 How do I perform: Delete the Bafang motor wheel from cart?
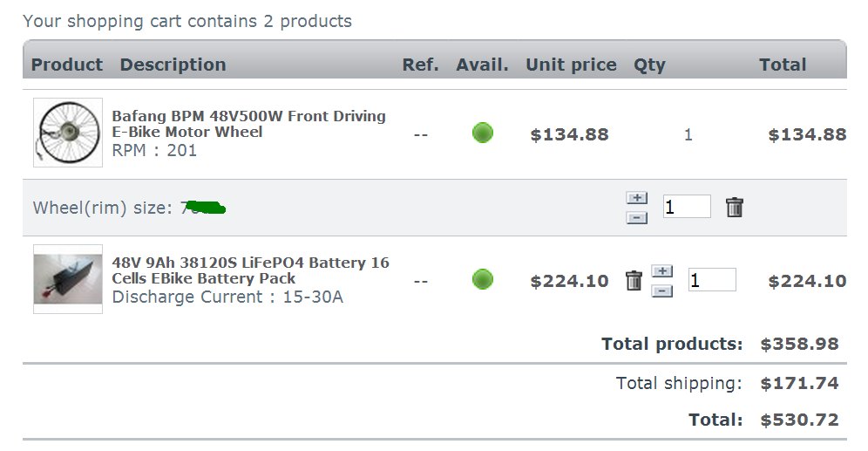[x=734, y=208]
